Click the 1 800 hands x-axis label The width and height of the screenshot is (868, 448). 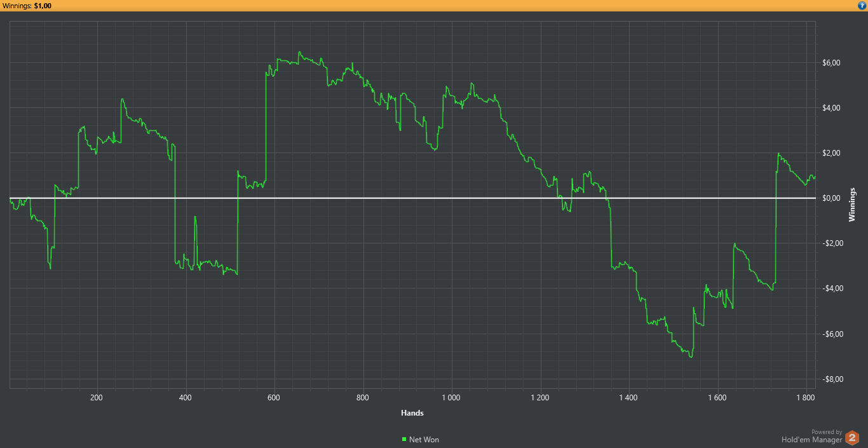pyautogui.click(x=805, y=398)
